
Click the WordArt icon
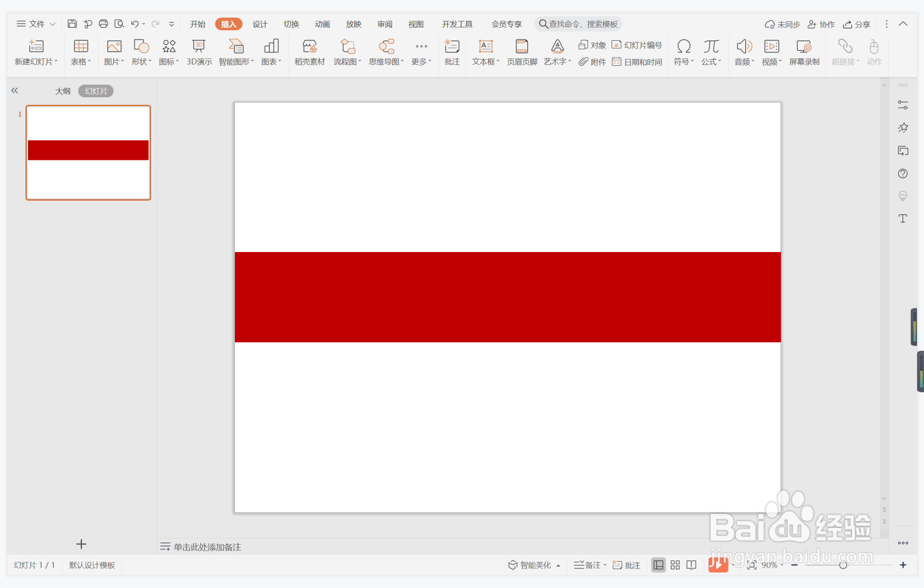point(557,51)
